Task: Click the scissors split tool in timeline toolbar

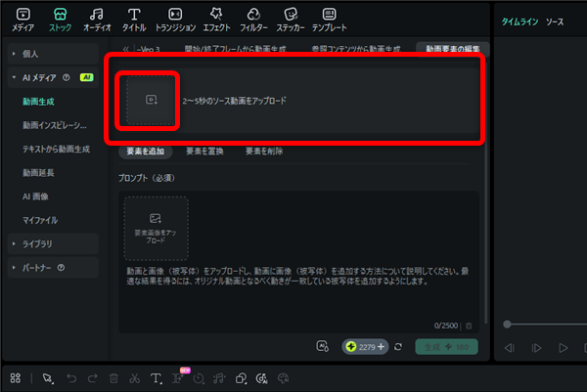Action: pos(134,377)
